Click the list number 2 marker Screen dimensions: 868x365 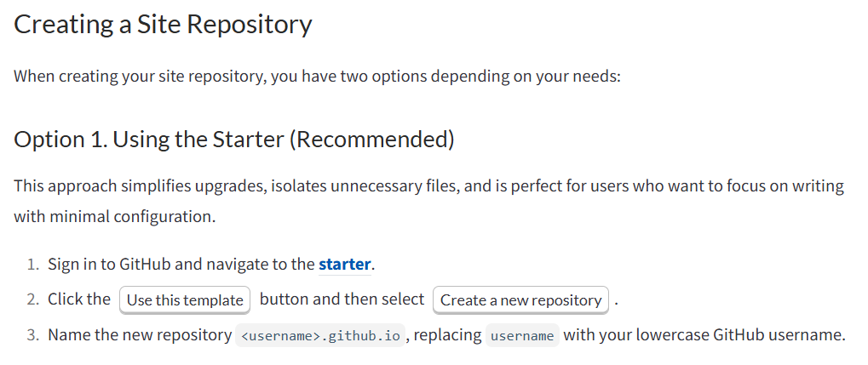32,299
